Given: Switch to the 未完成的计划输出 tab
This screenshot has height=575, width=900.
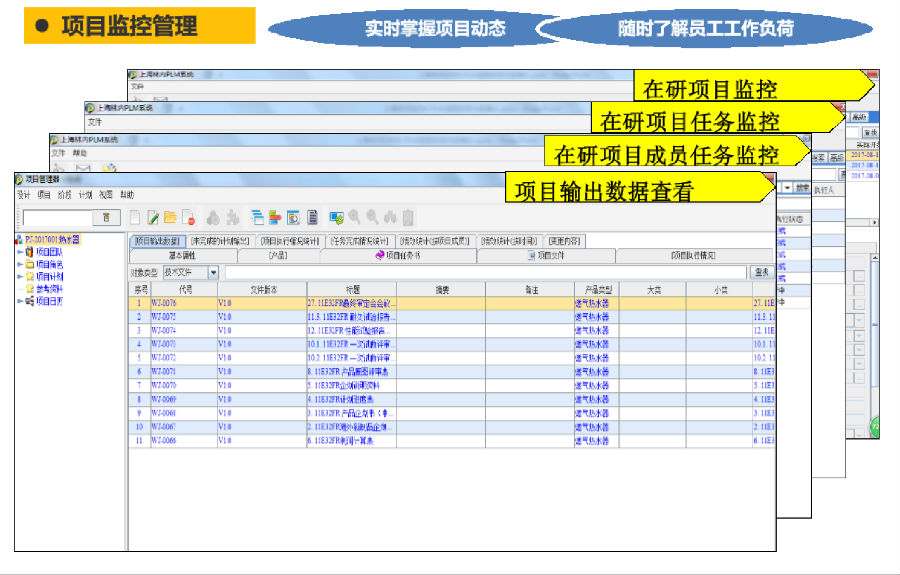Looking at the screenshot, I should click(x=219, y=241).
